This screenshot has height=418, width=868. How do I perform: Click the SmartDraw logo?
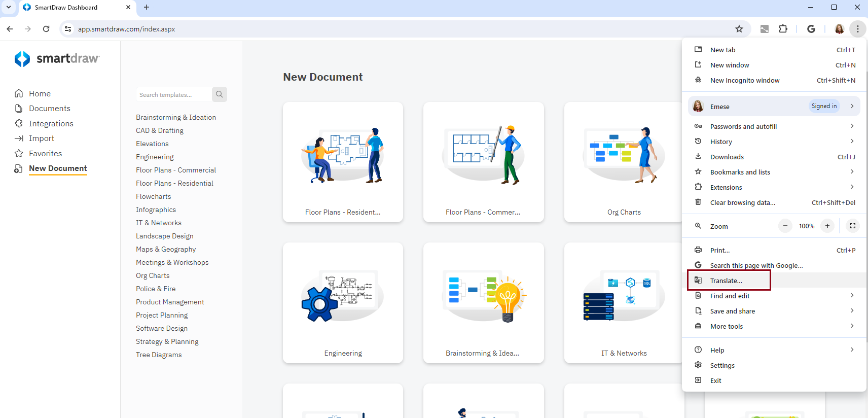(x=57, y=59)
